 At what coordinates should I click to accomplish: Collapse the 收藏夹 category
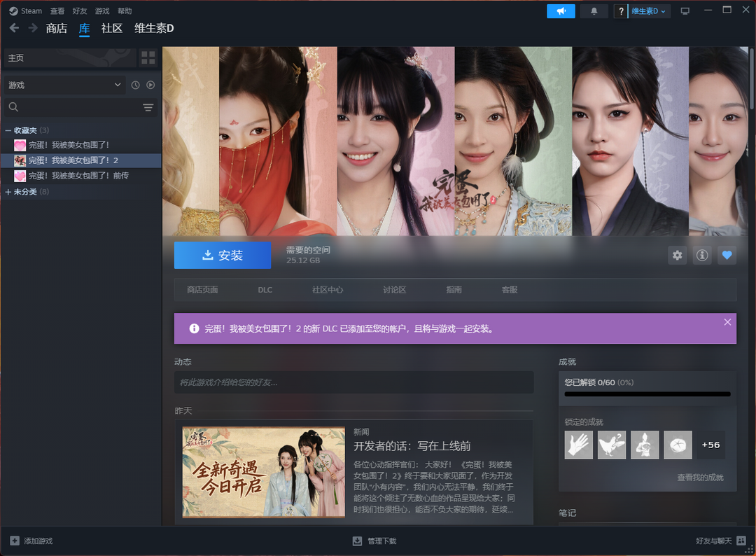point(8,130)
